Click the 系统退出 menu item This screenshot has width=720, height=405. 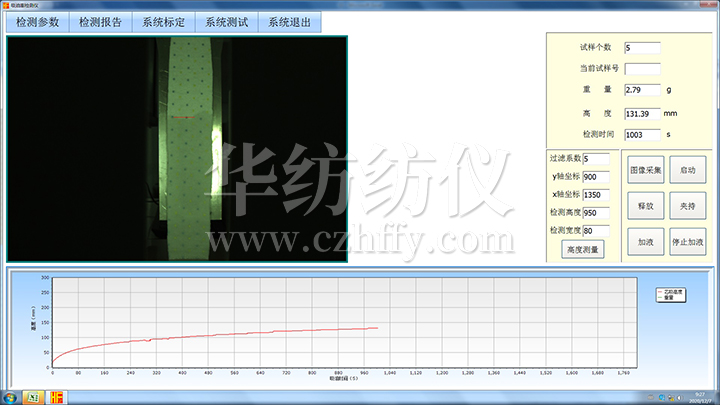click(290, 22)
